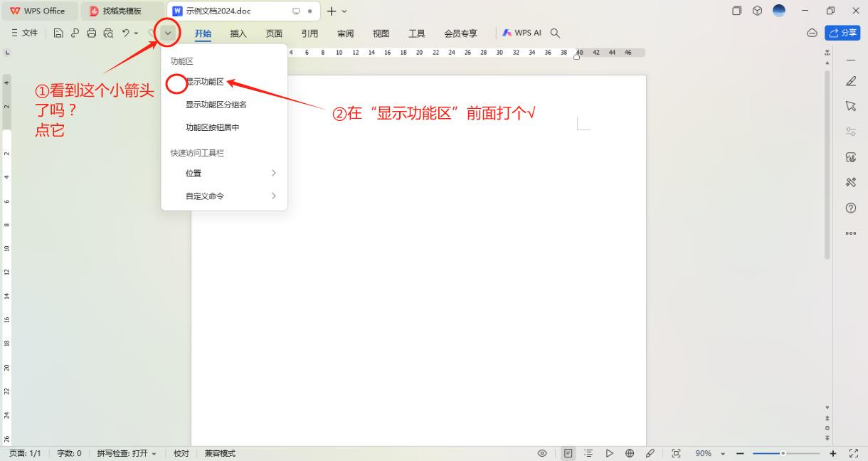Open the quick access toolbar customize arrow

168,33
